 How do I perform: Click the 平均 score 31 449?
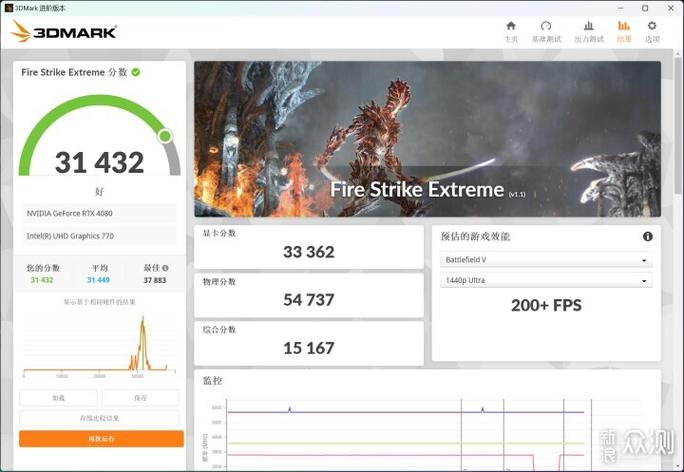[x=99, y=280]
